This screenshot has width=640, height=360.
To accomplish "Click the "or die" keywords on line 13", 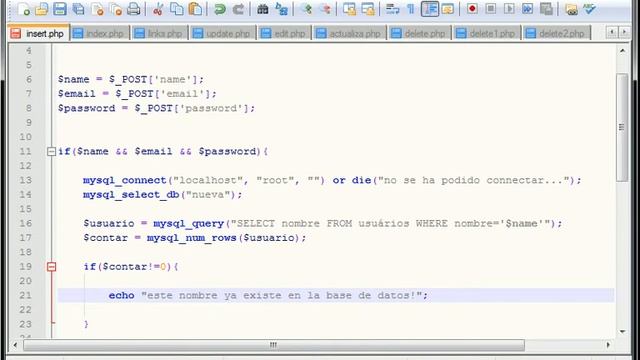I will click(x=351, y=180).
